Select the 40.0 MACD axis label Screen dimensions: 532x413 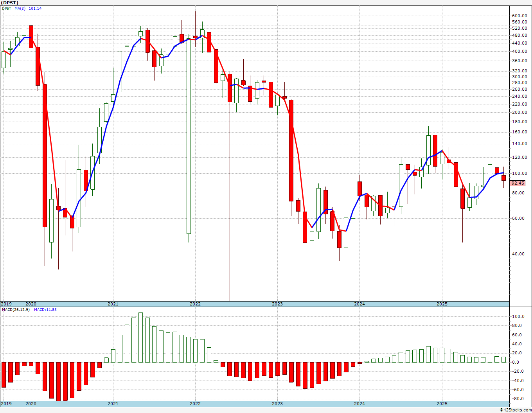click(x=517, y=344)
